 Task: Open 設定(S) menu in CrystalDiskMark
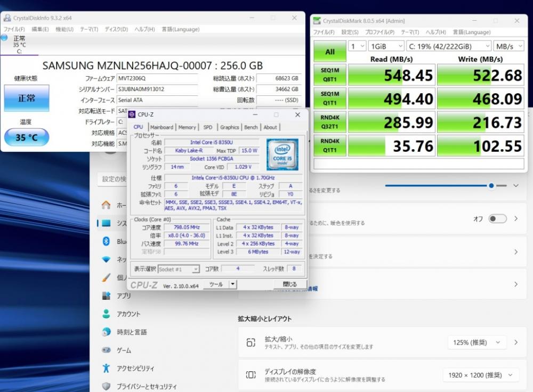pos(350,32)
